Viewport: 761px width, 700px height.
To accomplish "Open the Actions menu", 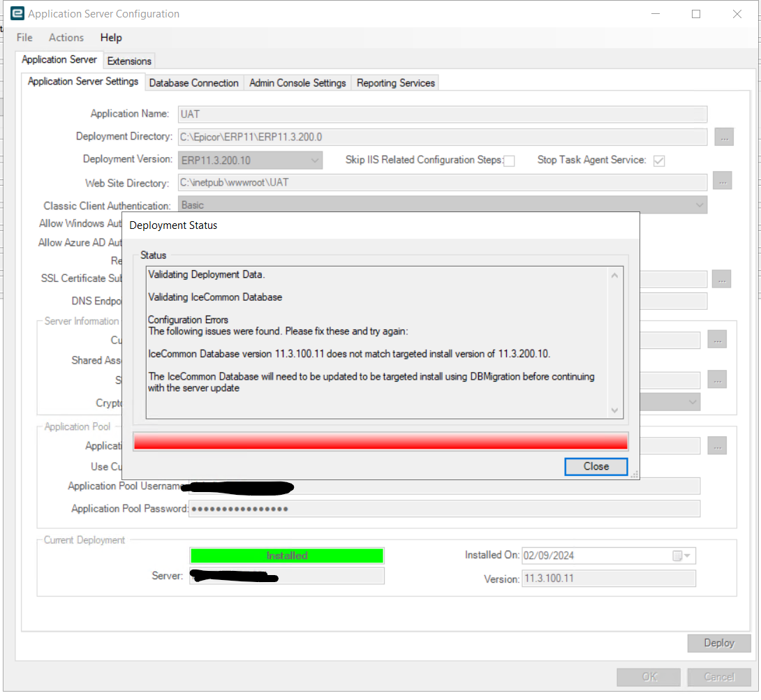I will point(66,38).
